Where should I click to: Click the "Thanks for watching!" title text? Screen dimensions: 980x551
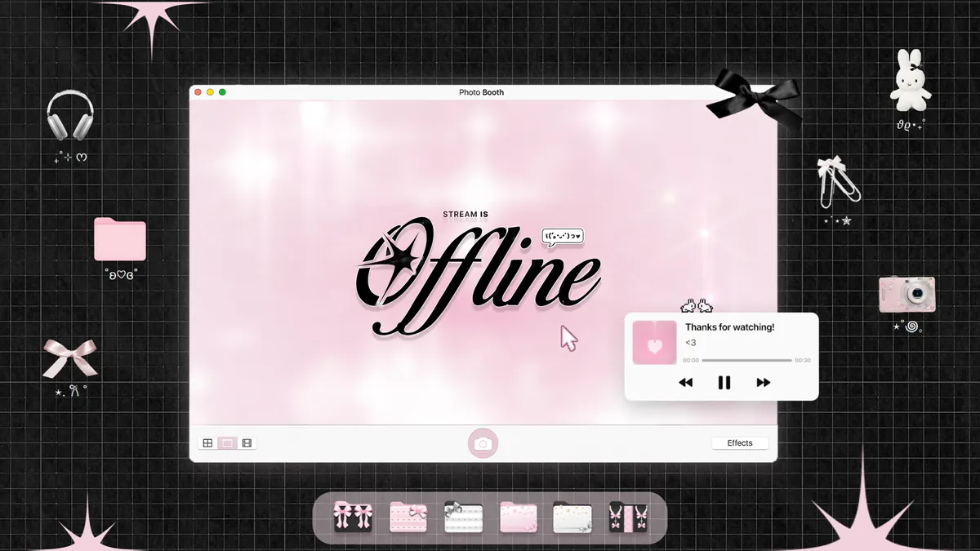click(x=730, y=327)
